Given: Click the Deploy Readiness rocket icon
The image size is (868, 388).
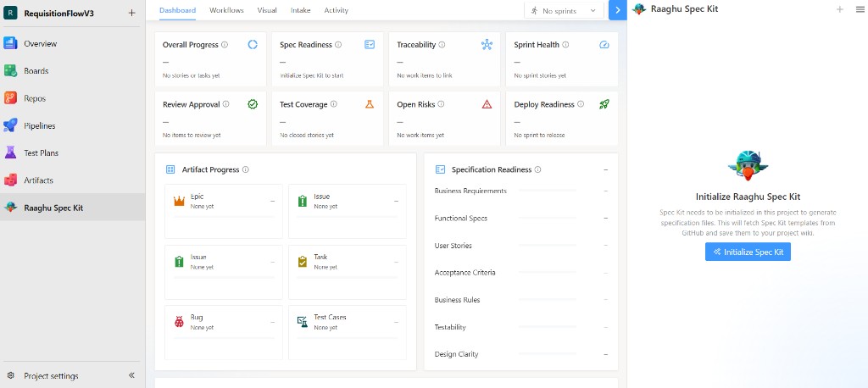Looking at the screenshot, I should coord(604,104).
